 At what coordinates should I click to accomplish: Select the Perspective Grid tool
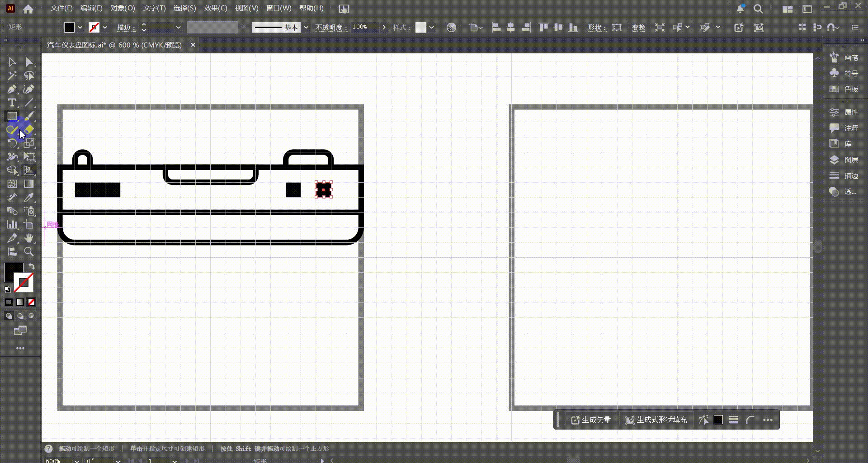[x=29, y=170]
